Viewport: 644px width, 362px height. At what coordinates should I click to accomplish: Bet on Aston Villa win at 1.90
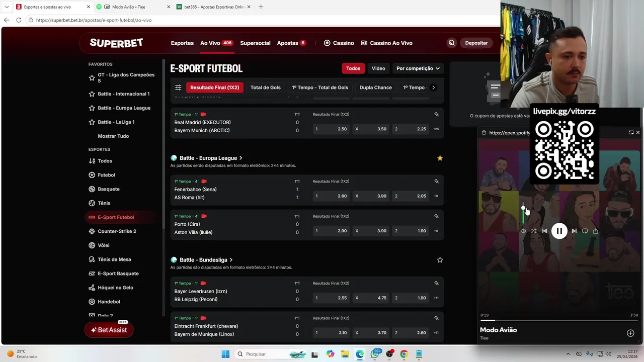coord(411,231)
